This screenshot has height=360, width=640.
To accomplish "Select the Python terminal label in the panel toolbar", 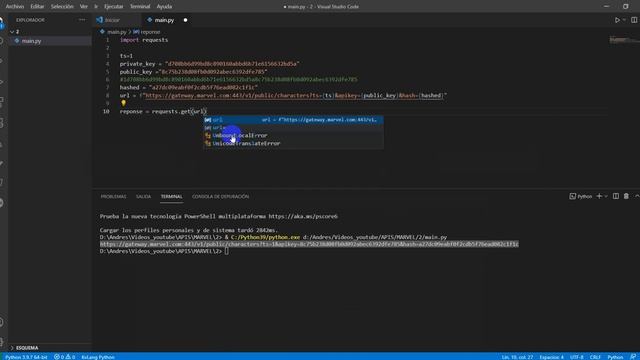I will [580, 196].
